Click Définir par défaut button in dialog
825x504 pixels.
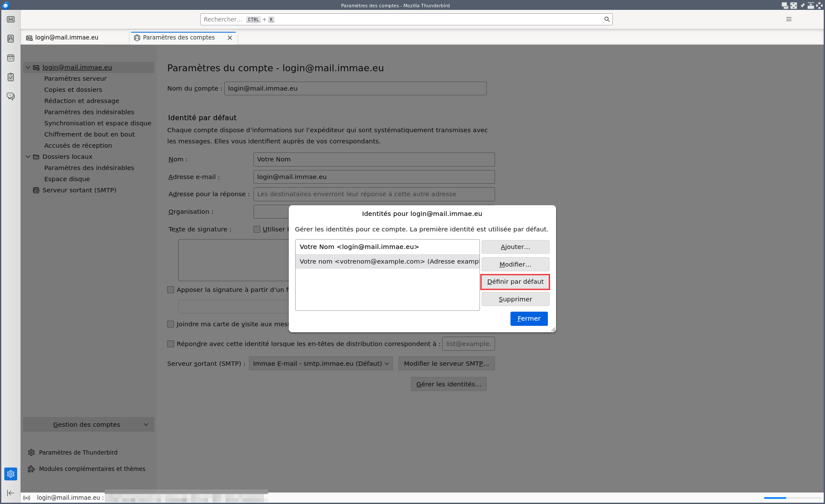pyautogui.click(x=515, y=282)
